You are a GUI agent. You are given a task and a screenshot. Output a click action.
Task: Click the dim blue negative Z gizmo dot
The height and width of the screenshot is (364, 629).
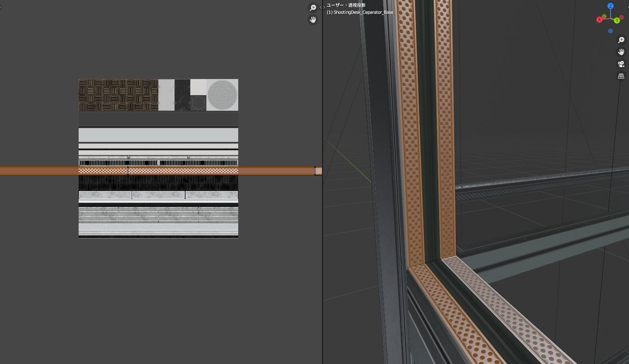(611, 31)
